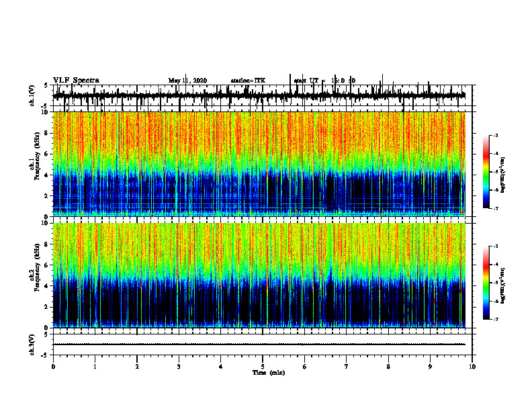Click the time axis tick label "1"

[x=95, y=367]
